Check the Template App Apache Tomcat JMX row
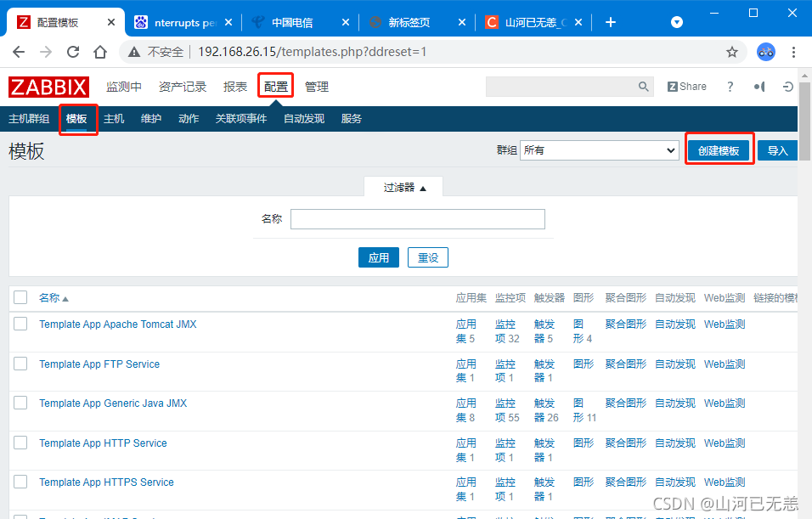The width and height of the screenshot is (812, 519). click(20, 324)
